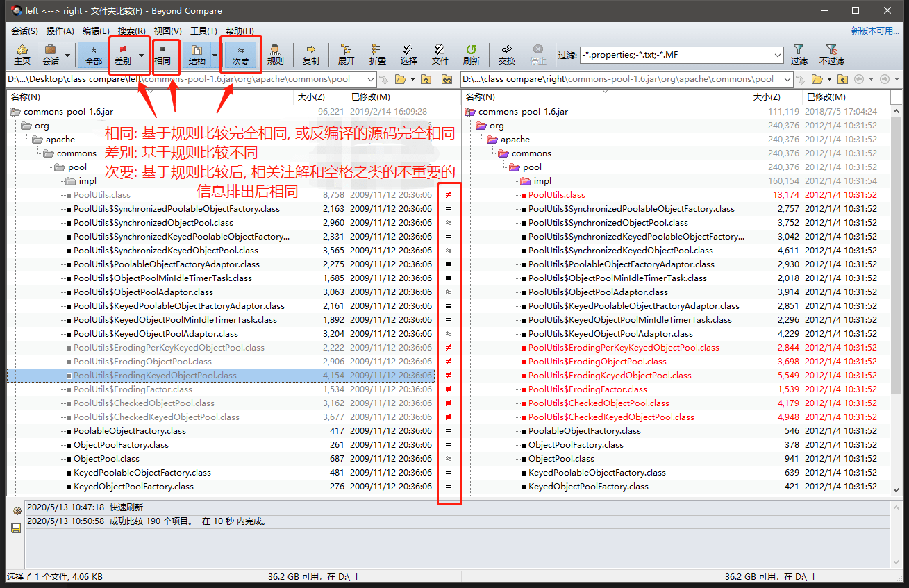This screenshot has height=588, width=909.
Task: Select right PoolUtils$CheckedObjectPool.class file
Action: [599, 403]
